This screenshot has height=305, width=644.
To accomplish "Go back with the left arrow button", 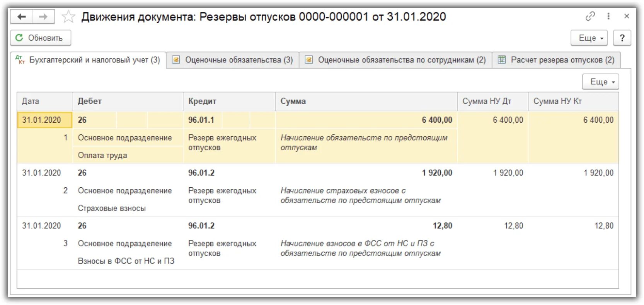I will point(22,17).
